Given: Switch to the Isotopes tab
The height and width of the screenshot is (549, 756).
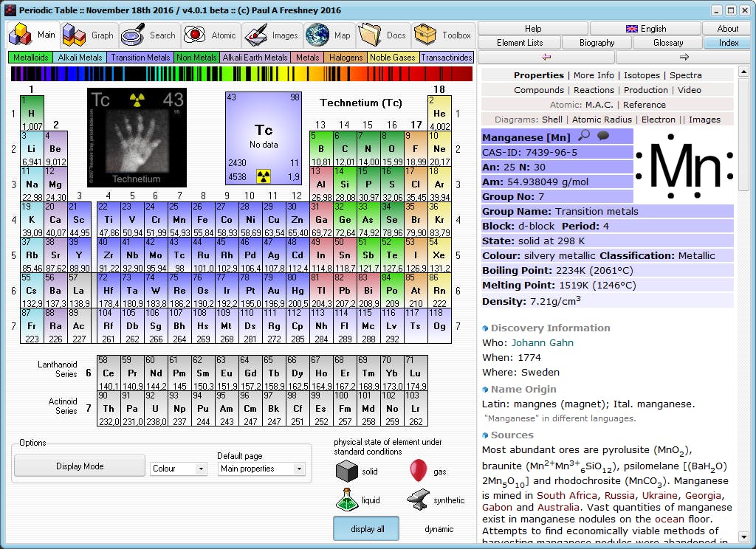Looking at the screenshot, I should click(642, 75).
